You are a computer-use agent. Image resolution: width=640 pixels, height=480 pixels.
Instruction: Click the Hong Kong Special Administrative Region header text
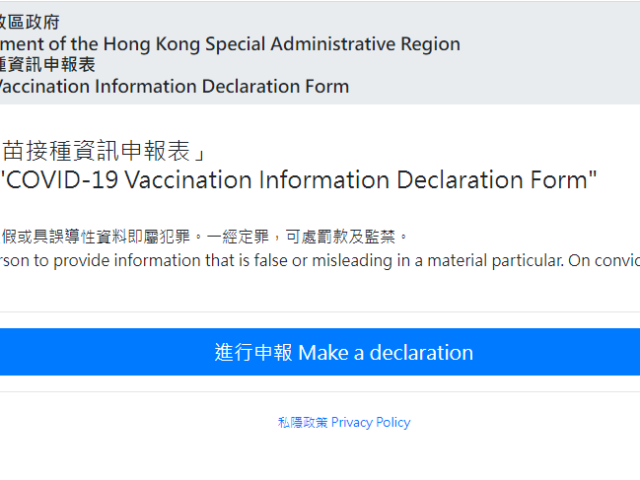tap(230, 44)
